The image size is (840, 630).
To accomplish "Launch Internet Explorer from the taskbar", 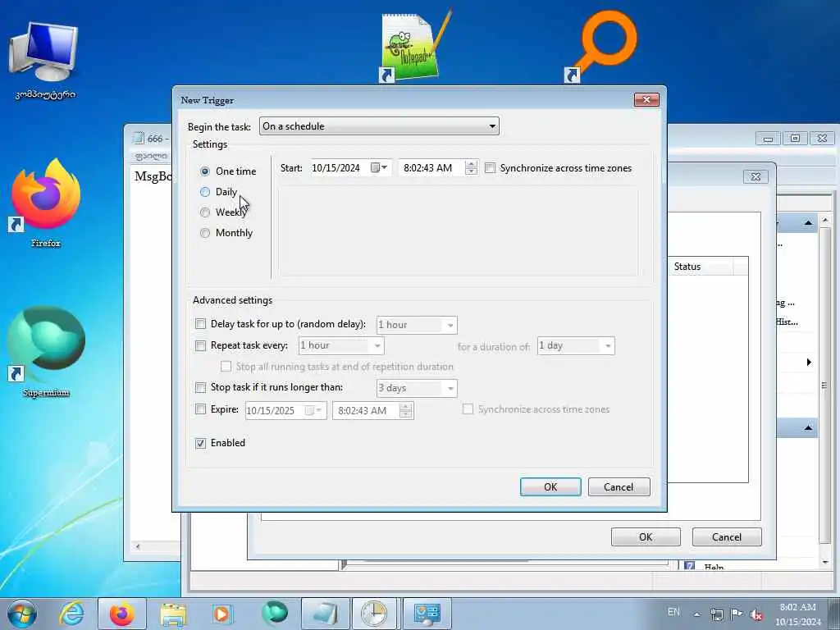I will click(x=72, y=614).
